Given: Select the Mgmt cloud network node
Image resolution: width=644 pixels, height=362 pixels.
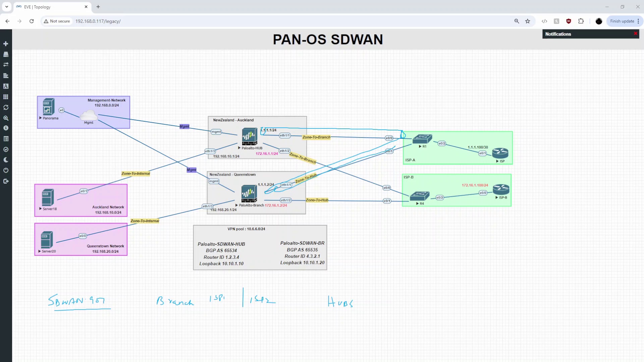Looking at the screenshot, I should [89, 115].
